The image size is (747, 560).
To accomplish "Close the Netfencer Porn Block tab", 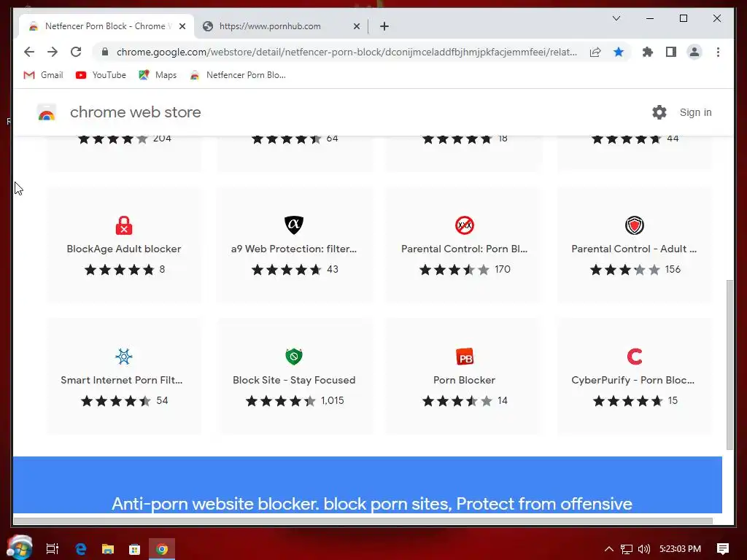I will click(x=182, y=26).
